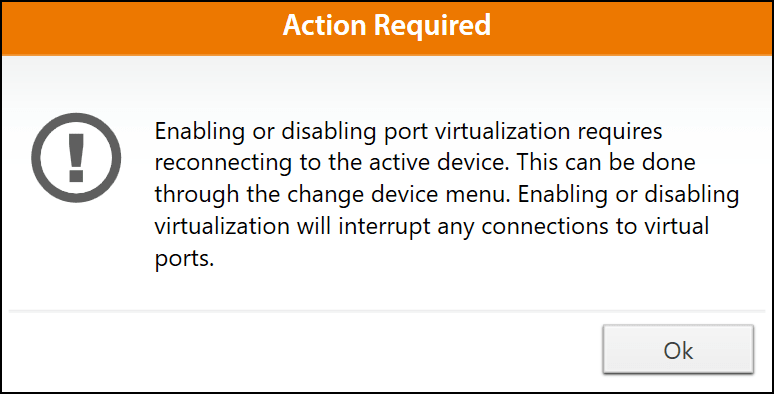Click the text reconnecting to the active device
This screenshot has width=774, height=394.
(331, 163)
